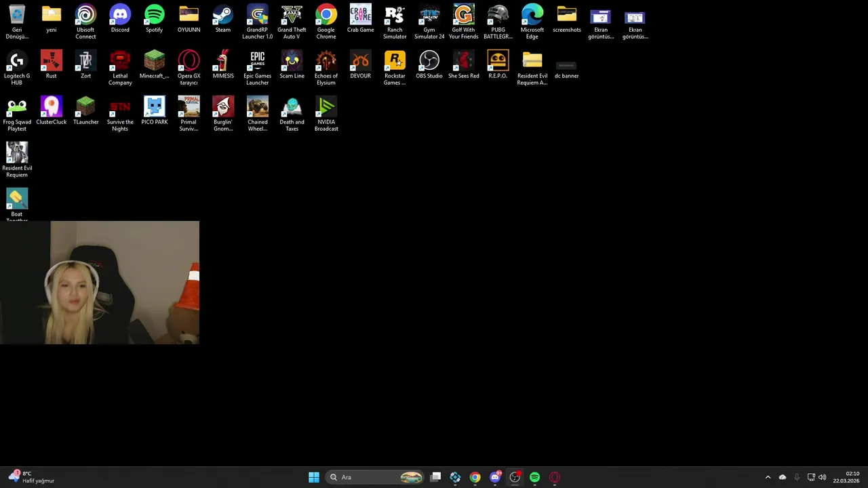The width and height of the screenshot is (868, 488).
Task: Select the 'yeni' folder
Action: (x=52, y=20)
